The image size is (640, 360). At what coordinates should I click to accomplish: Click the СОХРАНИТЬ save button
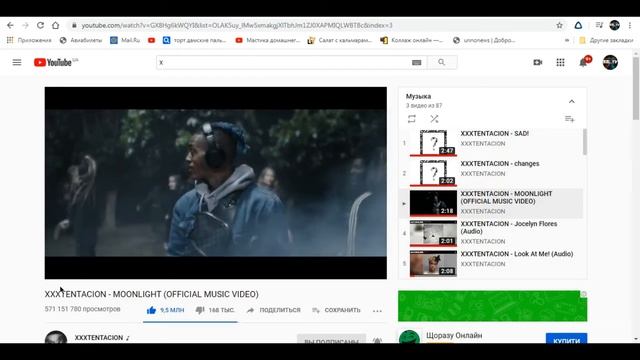point(336,310)
